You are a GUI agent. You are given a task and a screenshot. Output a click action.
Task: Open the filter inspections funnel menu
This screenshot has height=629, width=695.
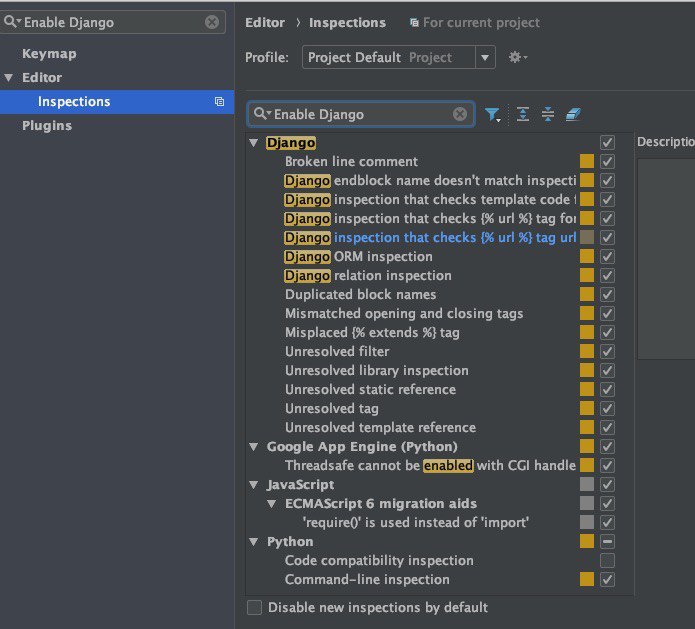(x=492, y=114)
